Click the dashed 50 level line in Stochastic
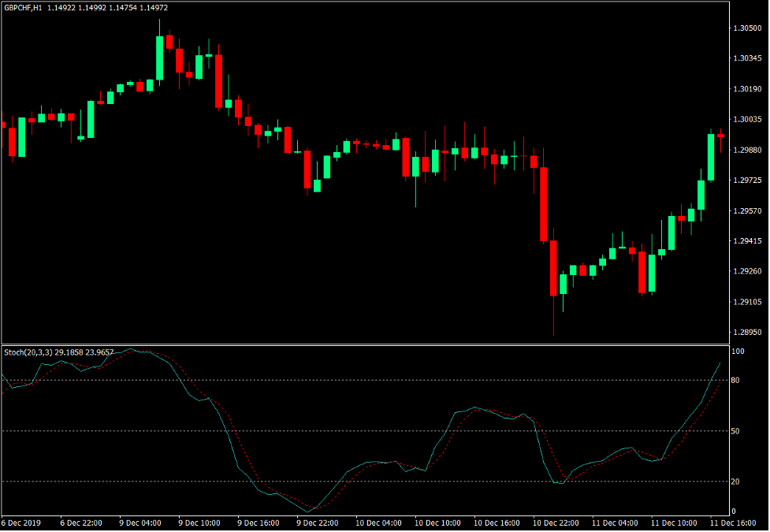Screen dimensions: 770x532 click(355, 430)
